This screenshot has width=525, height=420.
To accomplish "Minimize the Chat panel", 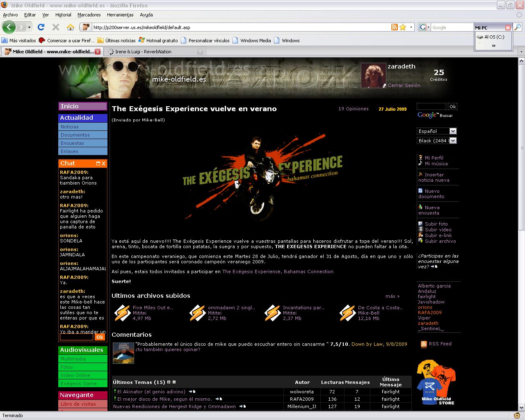I will [98, 163].
